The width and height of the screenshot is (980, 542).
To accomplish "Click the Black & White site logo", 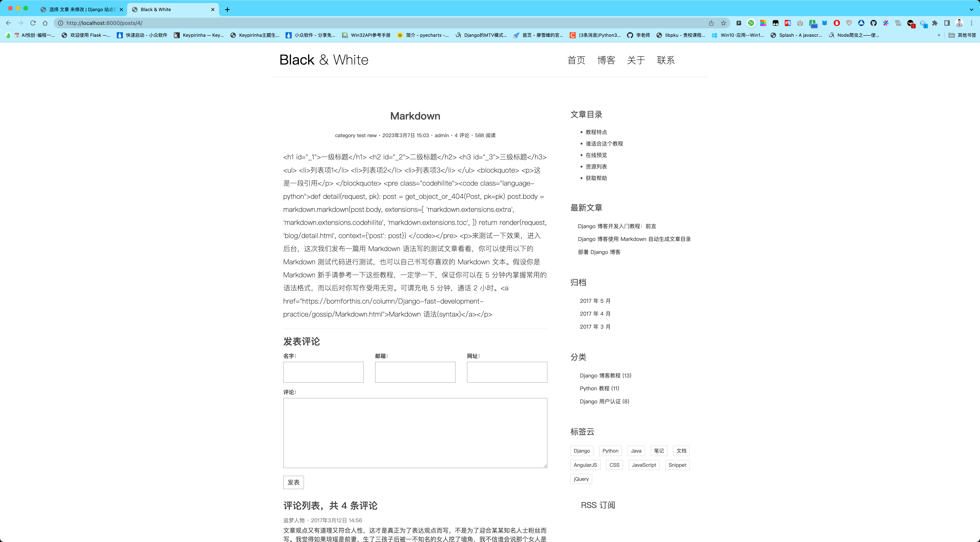I will (324, 60).
